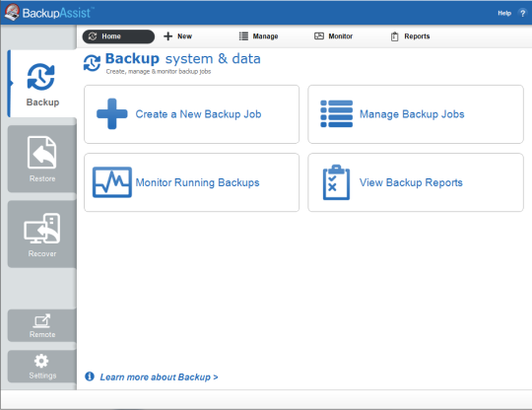This screenshot has height=410, width=532.
Task: Click the clipboard icon on Reports tab
Action: pyautogui.click(x=395, y=36)
